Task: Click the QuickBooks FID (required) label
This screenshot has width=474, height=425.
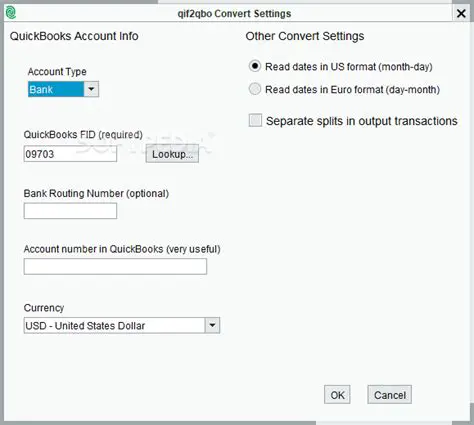Action: [83, 135]
